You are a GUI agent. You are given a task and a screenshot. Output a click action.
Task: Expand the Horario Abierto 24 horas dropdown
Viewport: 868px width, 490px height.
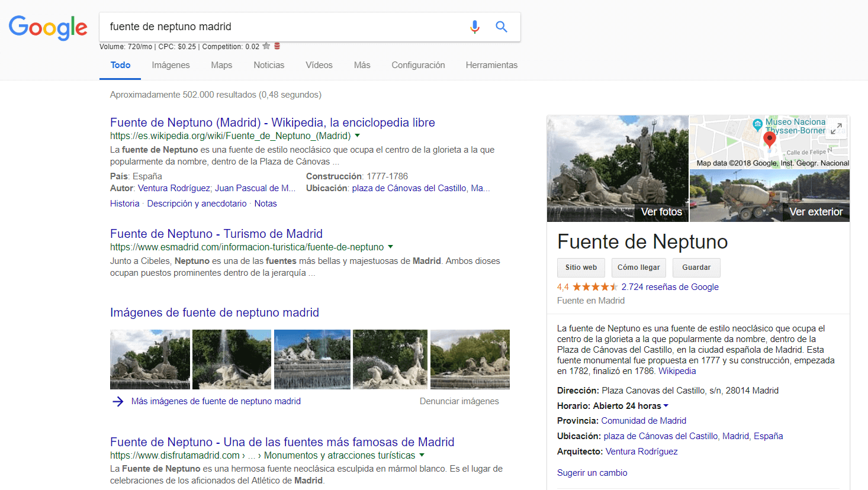(666, 406)
